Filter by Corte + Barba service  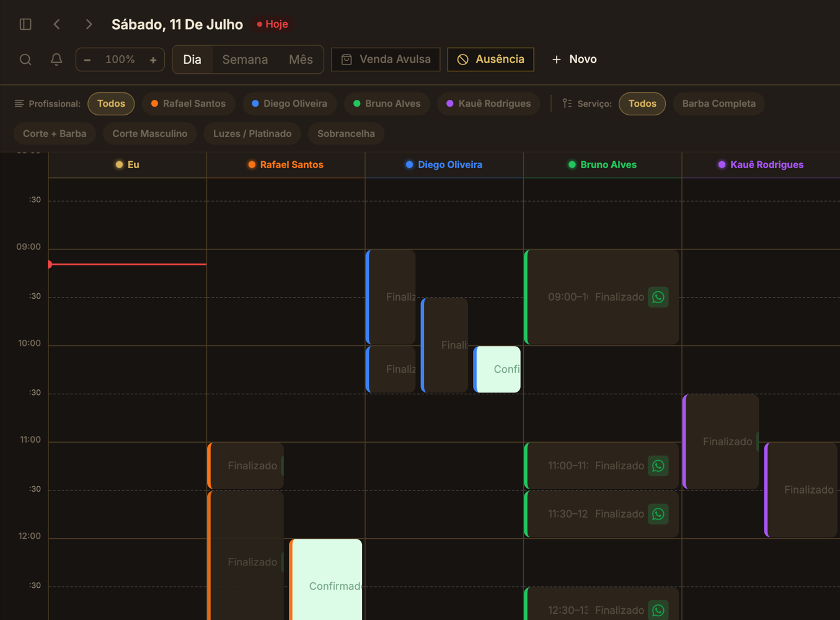[55, 134]
